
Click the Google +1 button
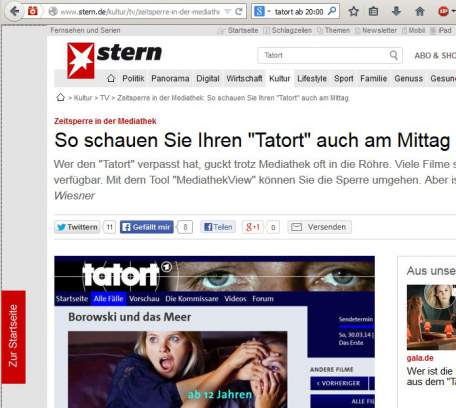click(x=253, y=227)
